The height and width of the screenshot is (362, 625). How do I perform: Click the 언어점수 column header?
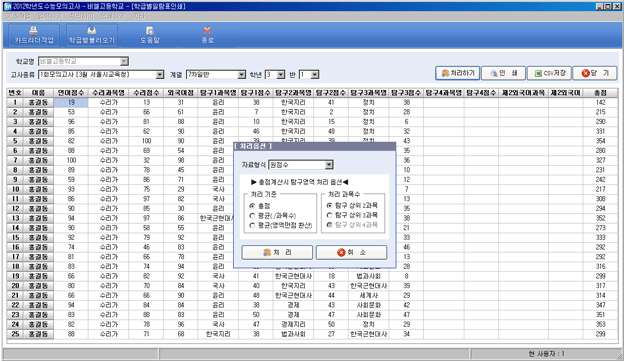pos(71,92)
